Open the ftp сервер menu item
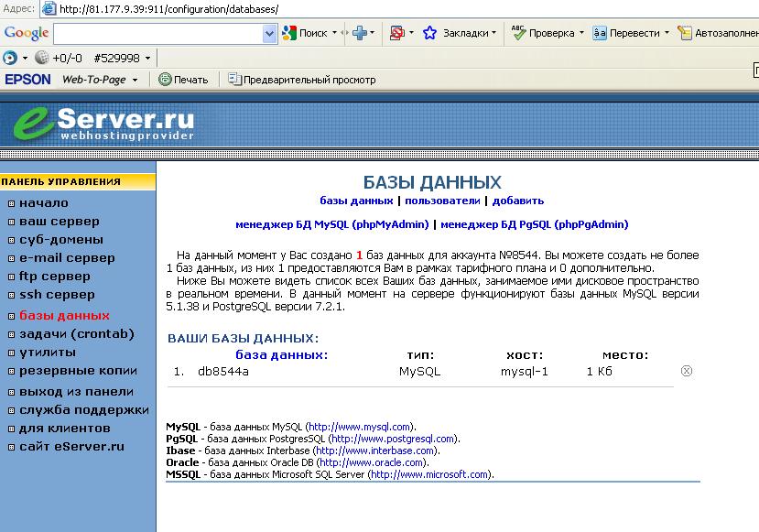 (55, 277)
